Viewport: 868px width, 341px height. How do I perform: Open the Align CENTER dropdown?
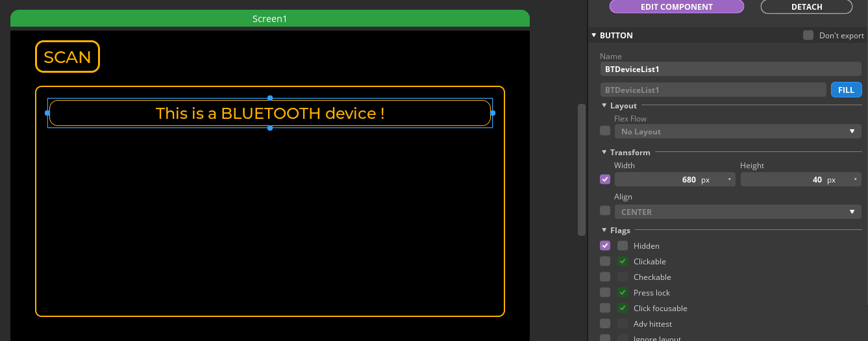pyautogui.click(x=738, y=212)
